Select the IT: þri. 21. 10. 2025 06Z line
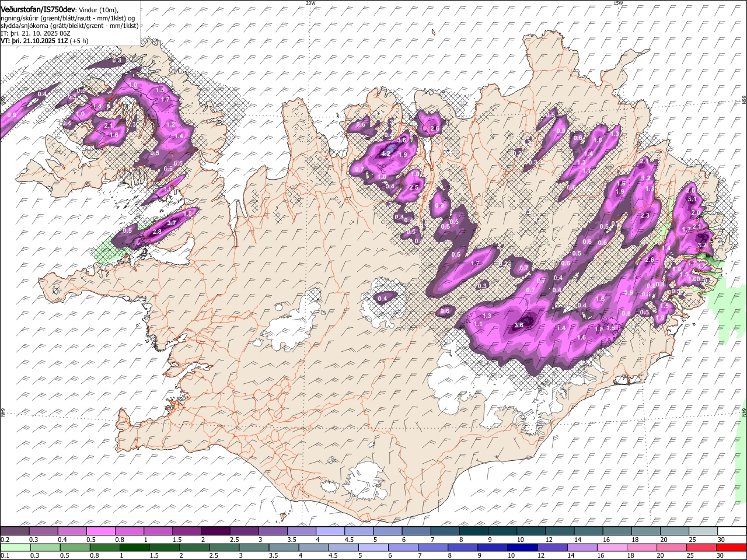This screenshot has height=560, width=747. [x=36, y=33]
